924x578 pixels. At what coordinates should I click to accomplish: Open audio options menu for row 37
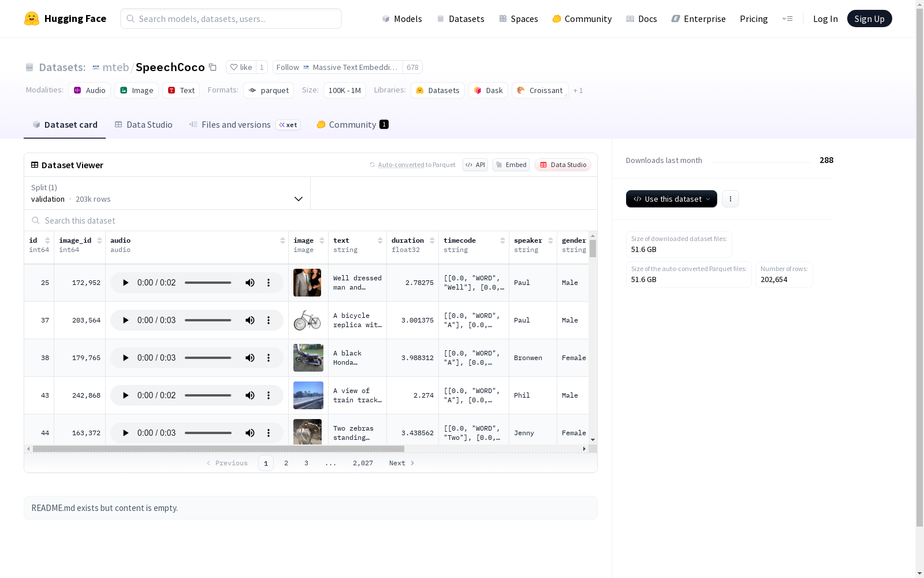pos(269,320)
